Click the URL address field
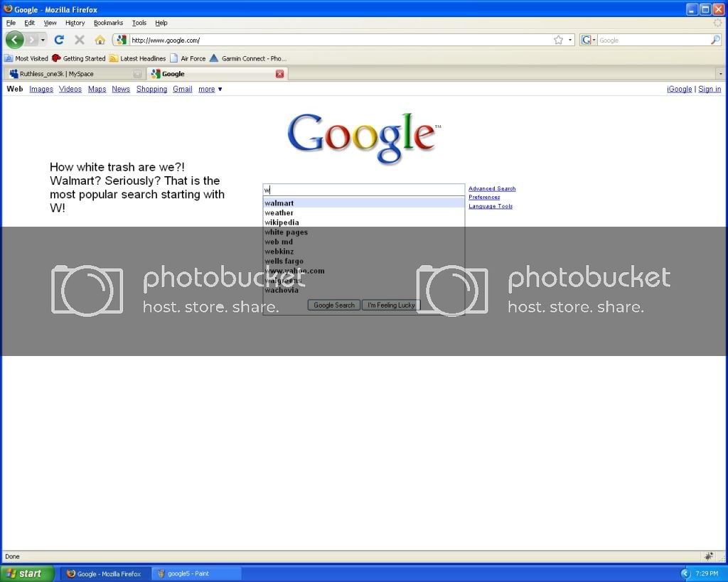728x582 pixels. [341, 41]
